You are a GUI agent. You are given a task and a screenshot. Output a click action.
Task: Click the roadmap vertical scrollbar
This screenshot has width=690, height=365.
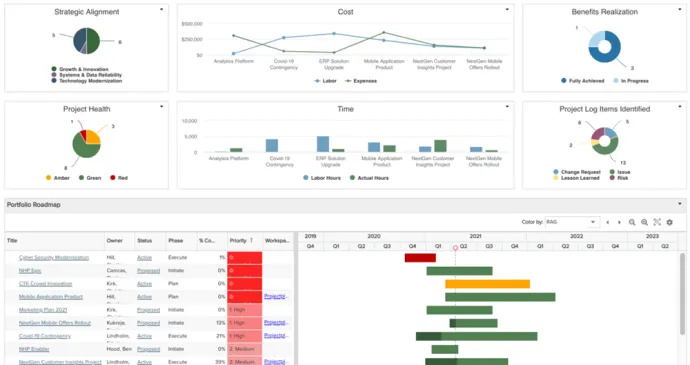pyautogui.click(x=683, y=294)
